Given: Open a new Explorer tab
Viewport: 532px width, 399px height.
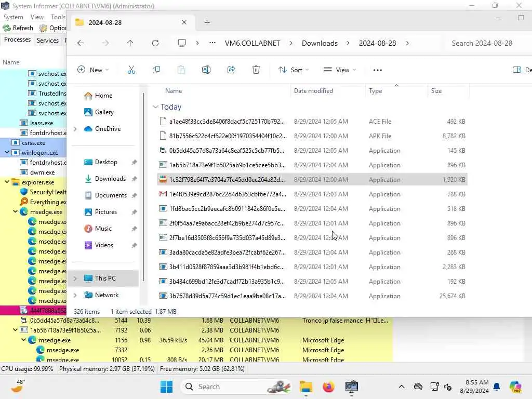Looking at the screenshot, I should (x=207, y=22).
